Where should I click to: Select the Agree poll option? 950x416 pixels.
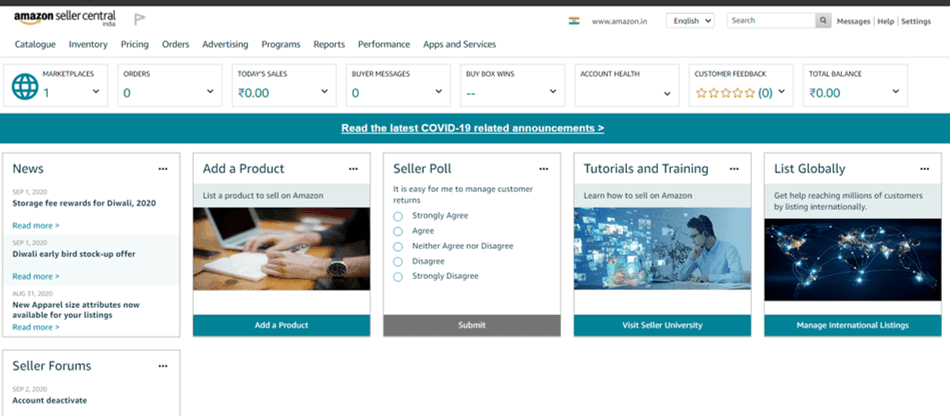[398, 231]
